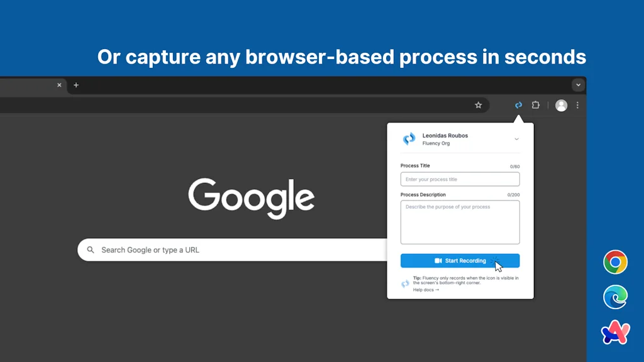Screen dimensions: 644x362
Task: Focus the Process Title input field
Action: (x=460, y=179)
